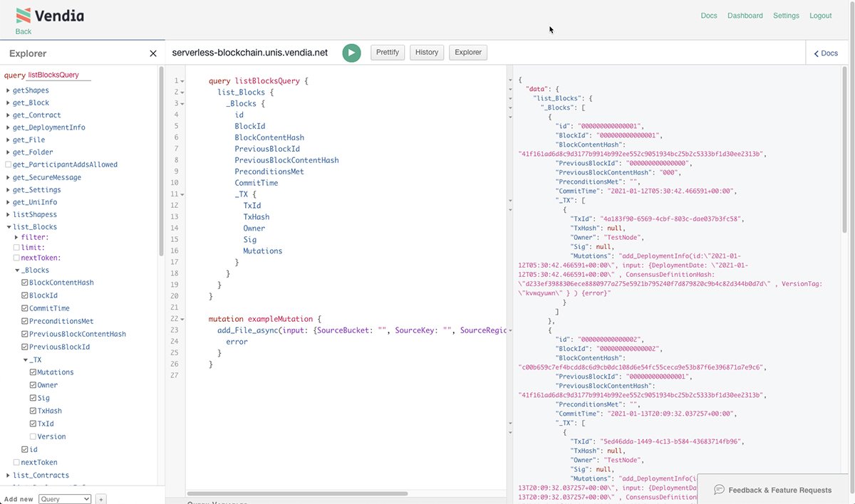Screen dimensions: 855x504
Task: Collapse listBlocksQuery using the line 1 fold arrow
Action: pyautogui.click(x=181, y=80)
